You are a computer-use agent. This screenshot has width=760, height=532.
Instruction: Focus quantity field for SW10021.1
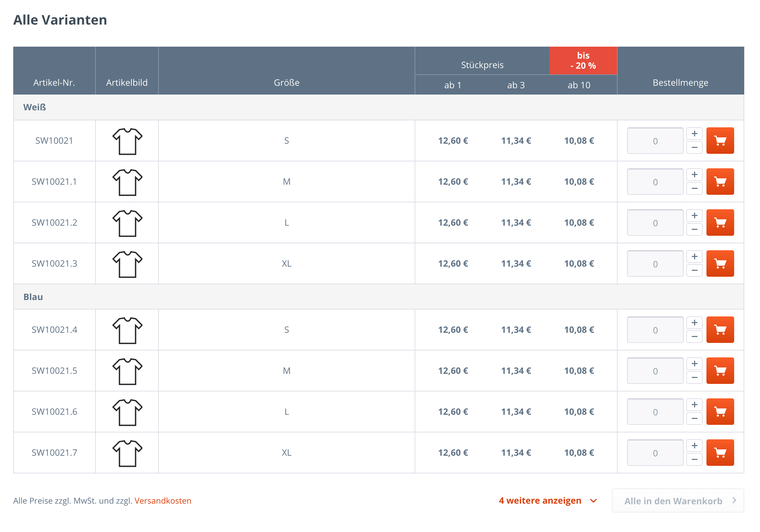coord(655,182)
